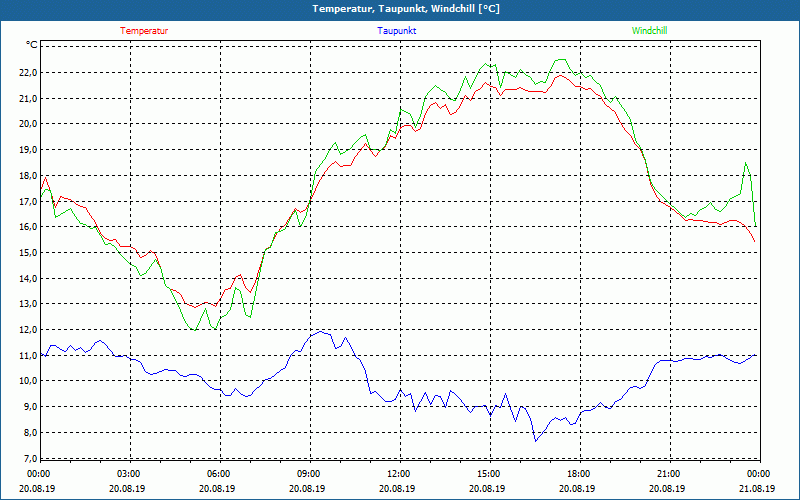Click the red Temperatur curve peak
This screenshot has height=500, width=800.
pyautogui.click(x=560, y=76)
